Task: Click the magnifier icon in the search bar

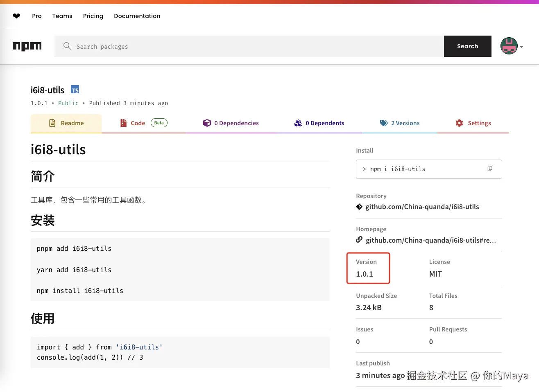Action: click(x=67, y=46)
